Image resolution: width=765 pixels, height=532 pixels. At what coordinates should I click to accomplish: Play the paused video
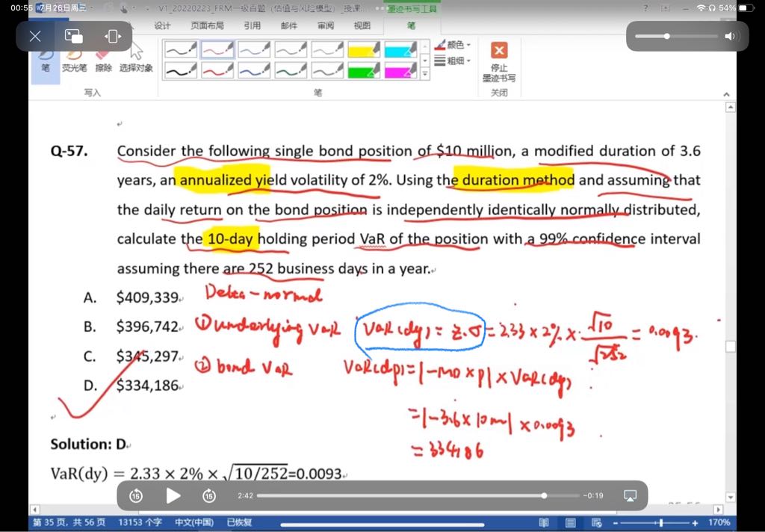(173, 495)
